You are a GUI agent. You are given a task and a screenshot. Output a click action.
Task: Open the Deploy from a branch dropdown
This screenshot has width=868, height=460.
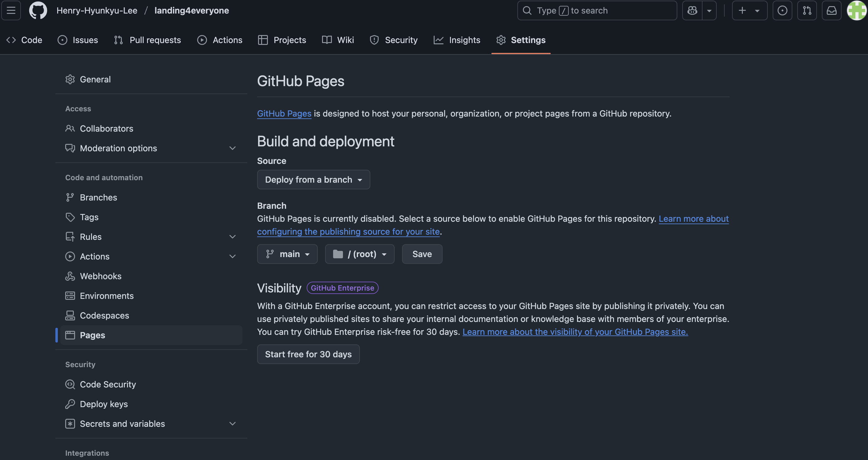(314, 180)
